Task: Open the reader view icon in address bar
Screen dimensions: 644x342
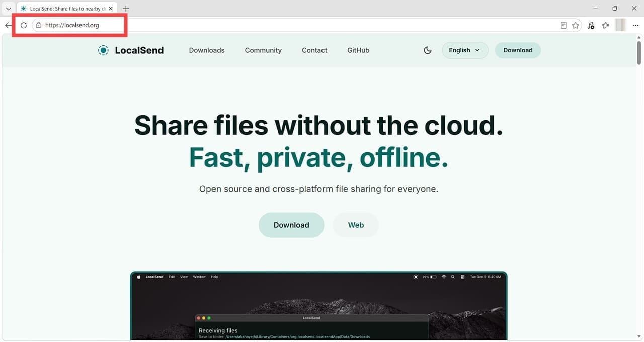Action: 563,25
